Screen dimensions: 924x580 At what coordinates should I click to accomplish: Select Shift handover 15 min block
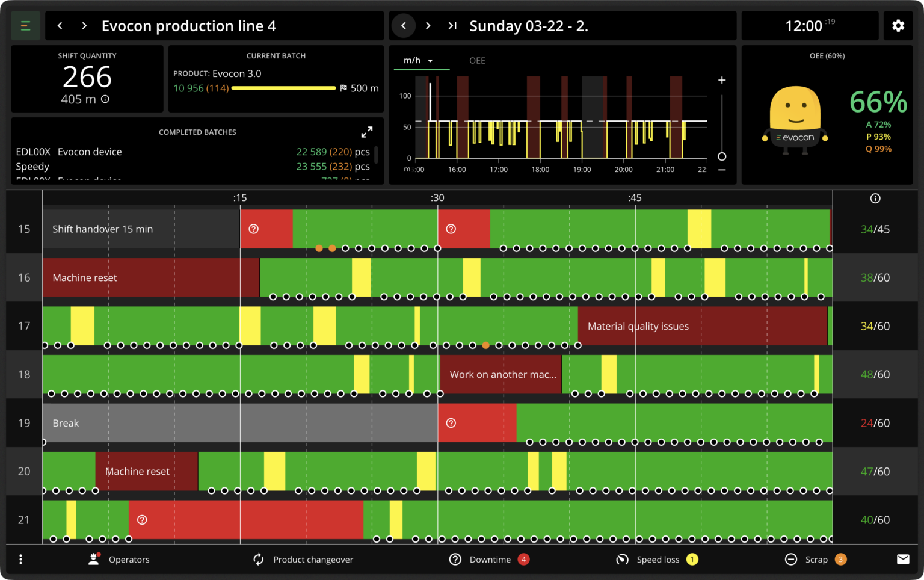[141, 229]
